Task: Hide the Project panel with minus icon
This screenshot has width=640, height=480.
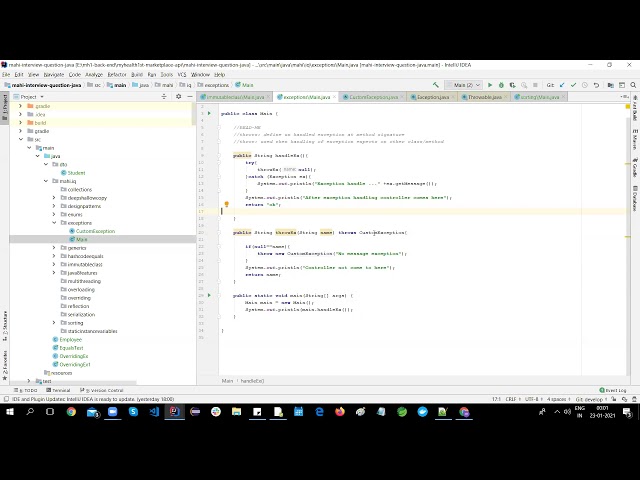Action: tap(190, 96)
